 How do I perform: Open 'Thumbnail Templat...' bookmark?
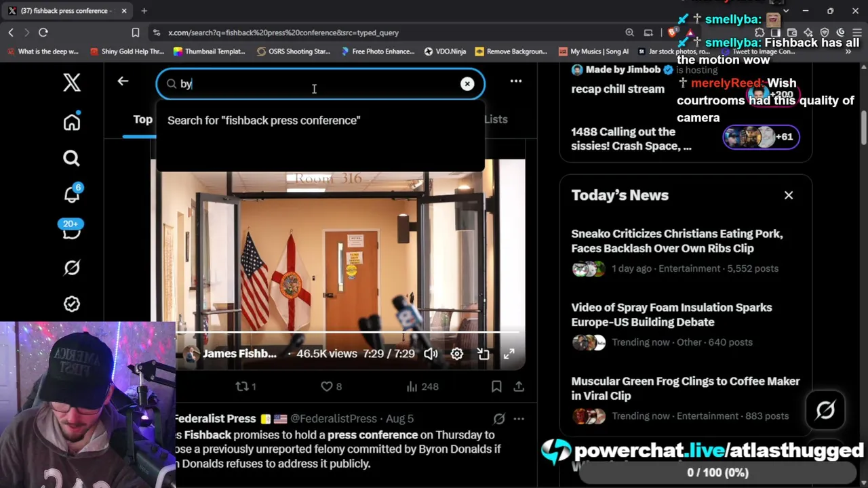point(209,52)
